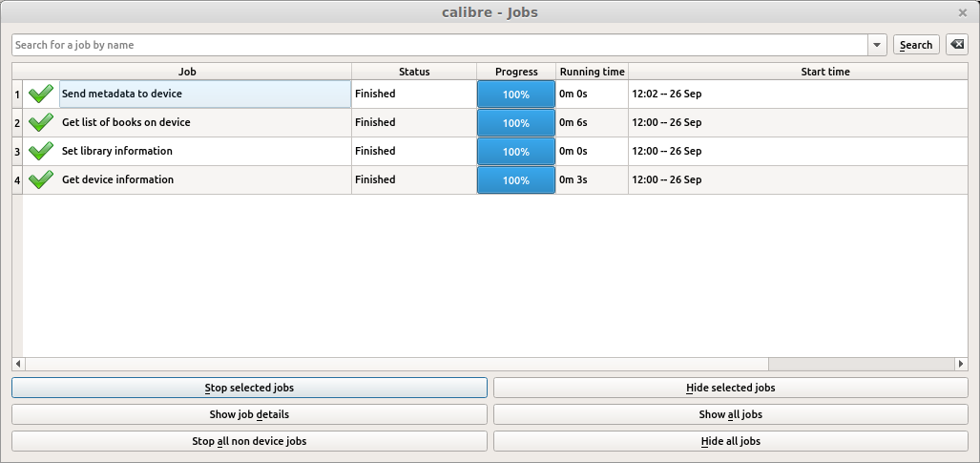Screen dimensions: 980x463
Task: Focus the Search for a job by name field
Action: pos(439,45)
